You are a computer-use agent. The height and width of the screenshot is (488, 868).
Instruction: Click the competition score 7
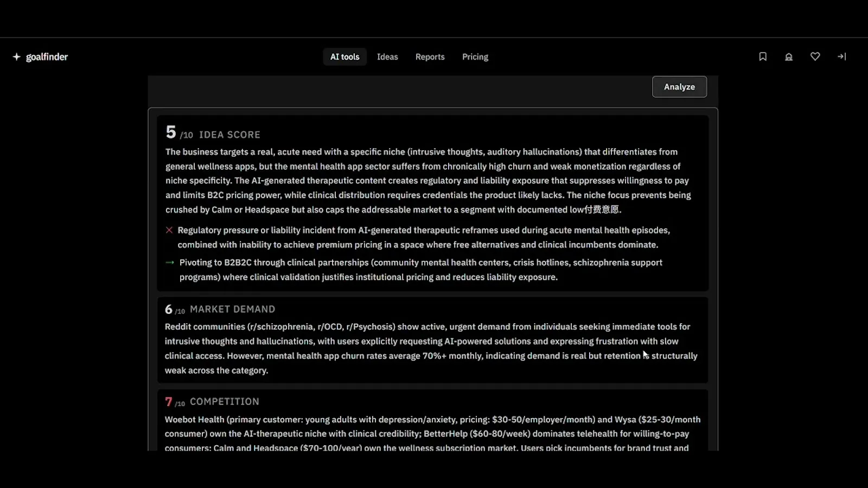pos(169,402)
